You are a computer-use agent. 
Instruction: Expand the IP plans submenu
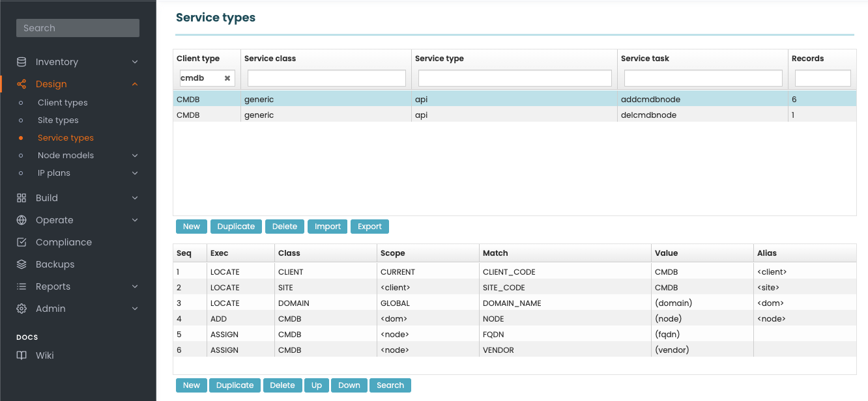[x=135, y=173]
